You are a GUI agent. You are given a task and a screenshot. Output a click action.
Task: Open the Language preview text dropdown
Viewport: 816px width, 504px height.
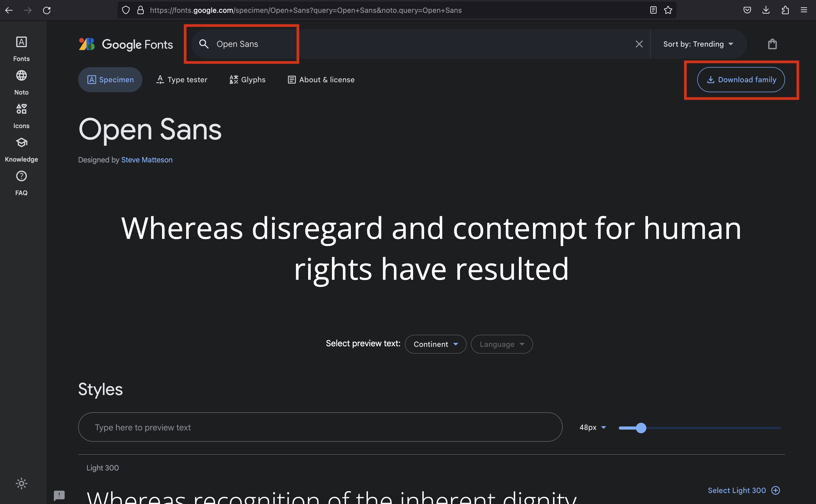point(502,344)
